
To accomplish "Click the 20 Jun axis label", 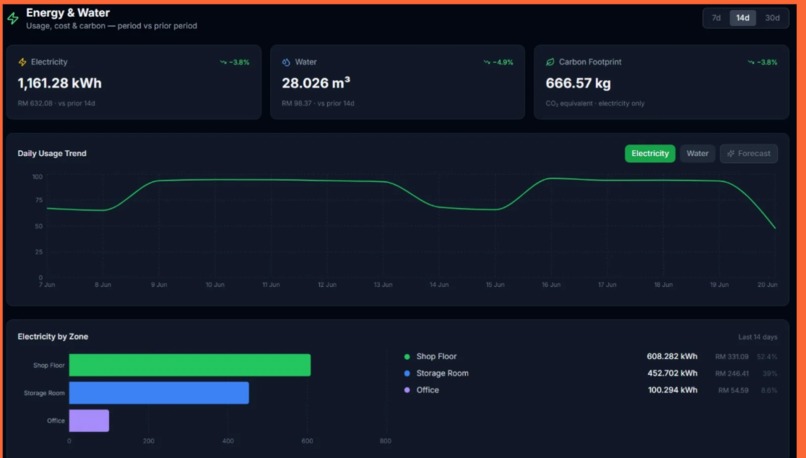I will [767, 285].
